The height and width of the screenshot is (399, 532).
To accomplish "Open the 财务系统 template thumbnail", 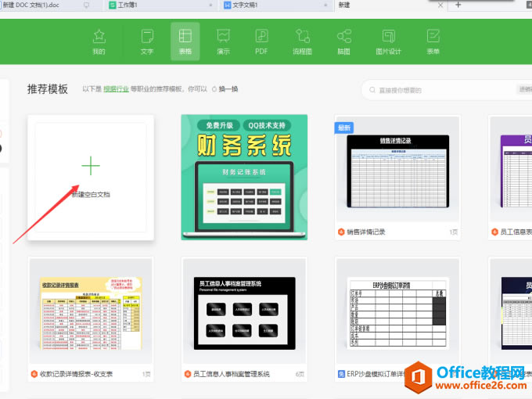I will tap(244, 177).
